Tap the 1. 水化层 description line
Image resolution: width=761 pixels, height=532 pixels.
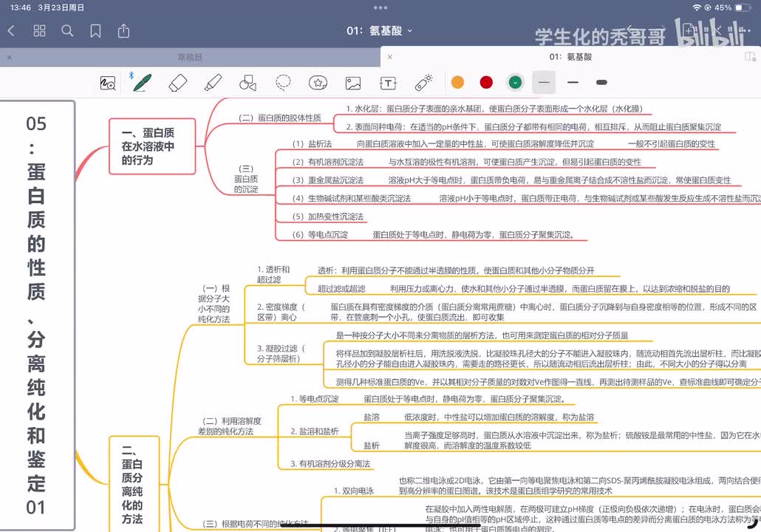point(494,109)
